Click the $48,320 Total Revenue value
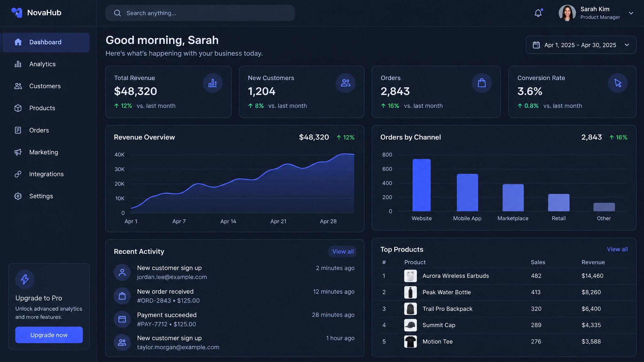Image resolution: width=644 pixels, height=362 pixels. pos(136,91)
